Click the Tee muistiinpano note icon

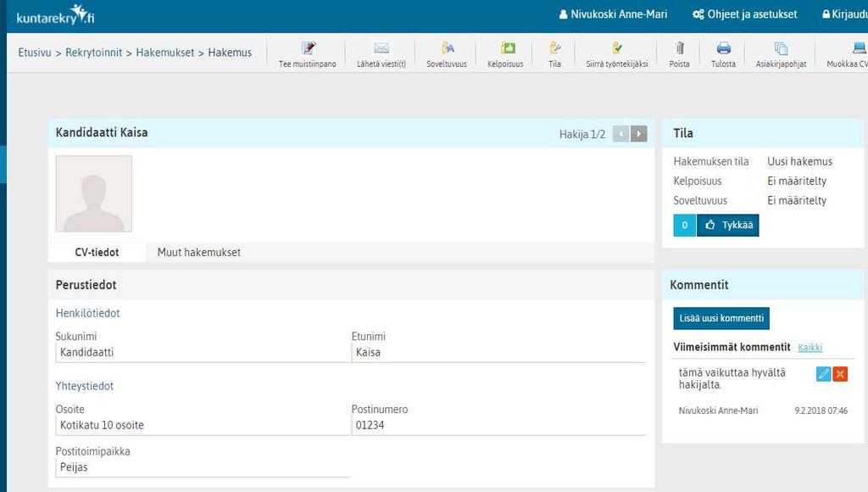tap(308, 48)
